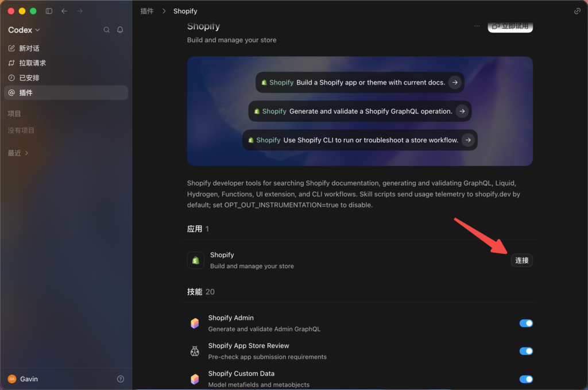Image resolution: width=588 pixels, height=390 pixels.
Task: Click the 连接 button for Shopify
Action: pos(521,260)
